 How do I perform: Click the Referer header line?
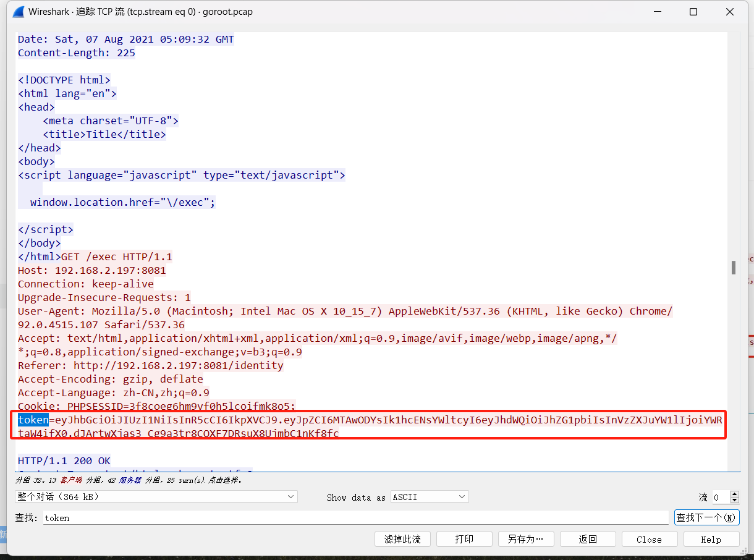tap(151, 365)
